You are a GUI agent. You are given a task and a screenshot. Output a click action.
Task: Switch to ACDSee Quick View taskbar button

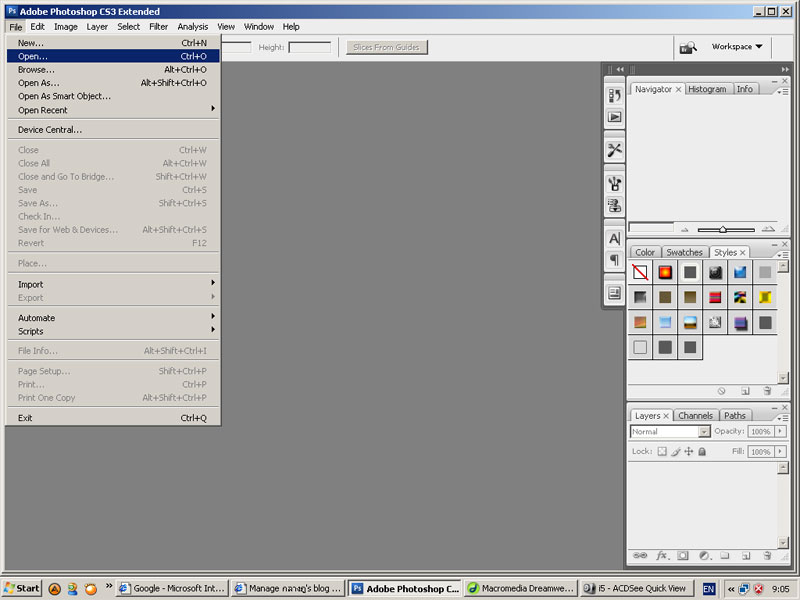pyautogui.click(x=638, y=588)
